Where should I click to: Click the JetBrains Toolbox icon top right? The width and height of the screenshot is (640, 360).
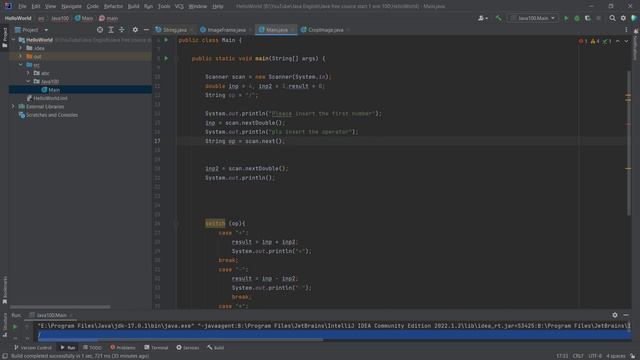click(x=634, y=18)
